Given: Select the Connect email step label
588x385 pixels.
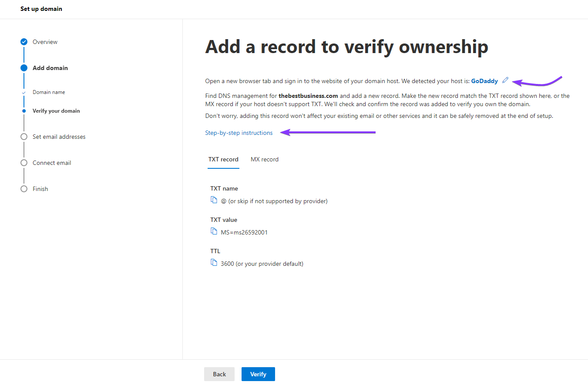Looking at the screenshot, I should click(52, 163).
